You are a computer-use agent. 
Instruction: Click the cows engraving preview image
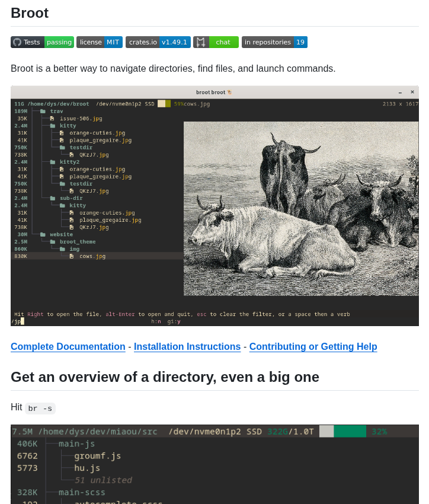(x=301, y=209)
